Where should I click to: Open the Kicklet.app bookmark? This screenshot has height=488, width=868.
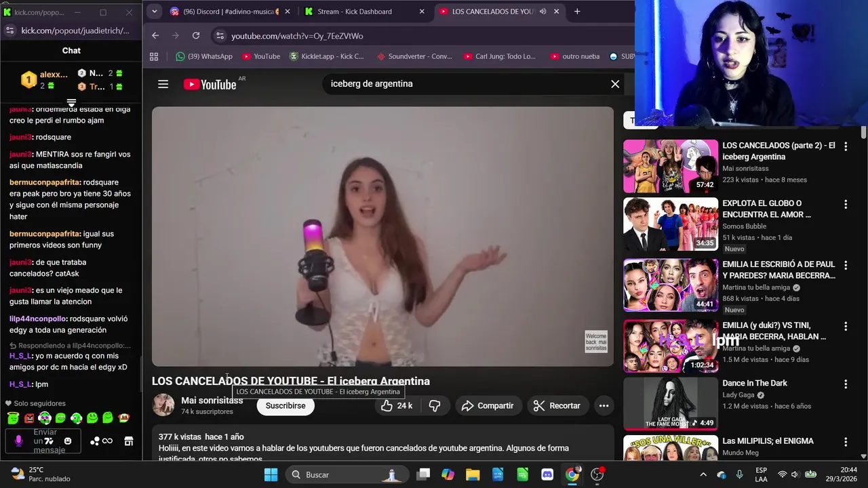point(327,56)
